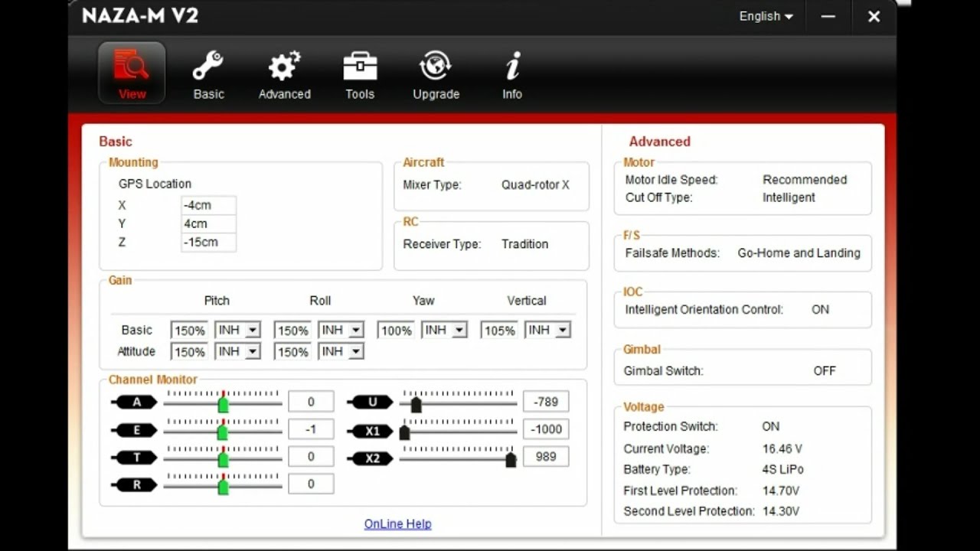
Task: Click Intelligent Orientation Control ON value
Action: (x=820, y=310)
